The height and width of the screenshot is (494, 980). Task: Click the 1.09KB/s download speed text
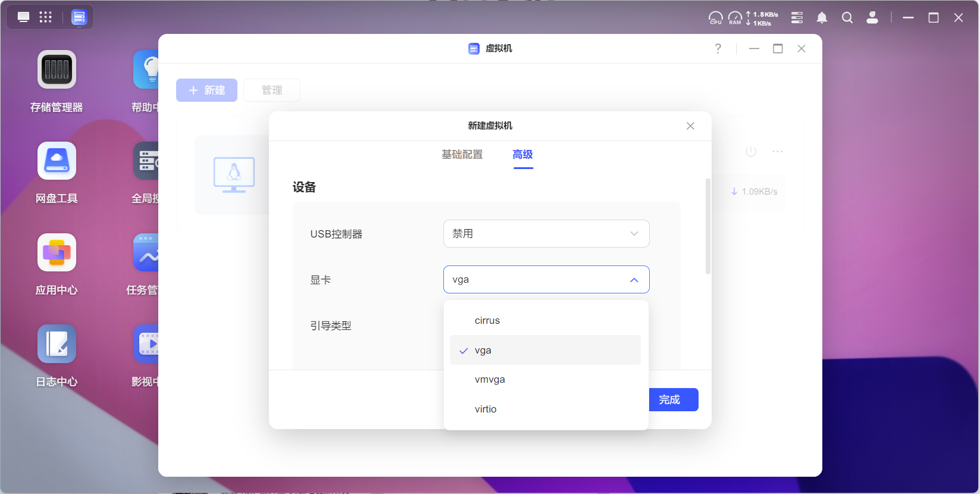[759, 192]
